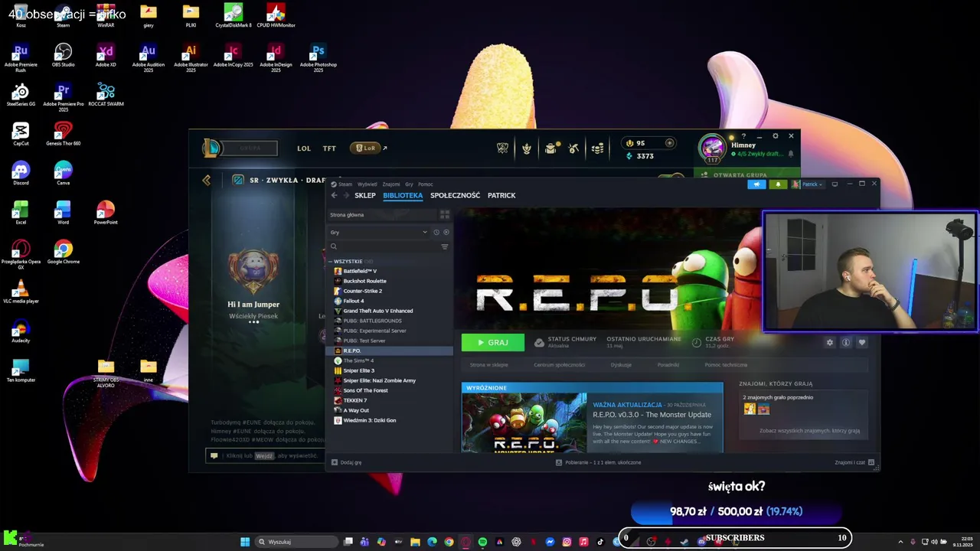The width and height of the screenshot is (980, 551).
Task: Open advanced library filters icon
Action: click(445, 246)
